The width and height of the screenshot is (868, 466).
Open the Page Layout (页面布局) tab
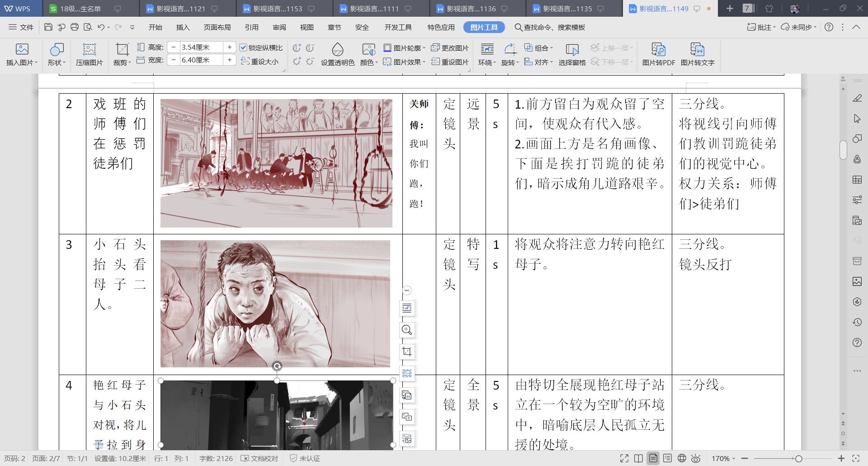(x=217, y=27)
